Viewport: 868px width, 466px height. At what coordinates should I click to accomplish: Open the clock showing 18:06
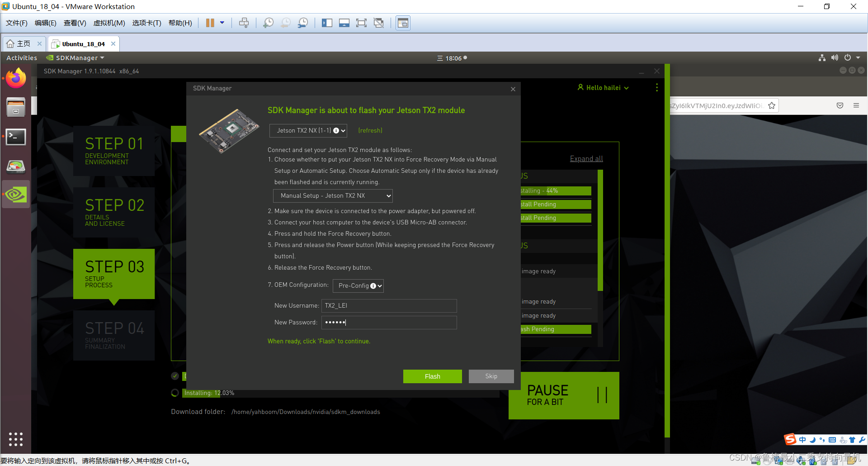pos(452,58)
